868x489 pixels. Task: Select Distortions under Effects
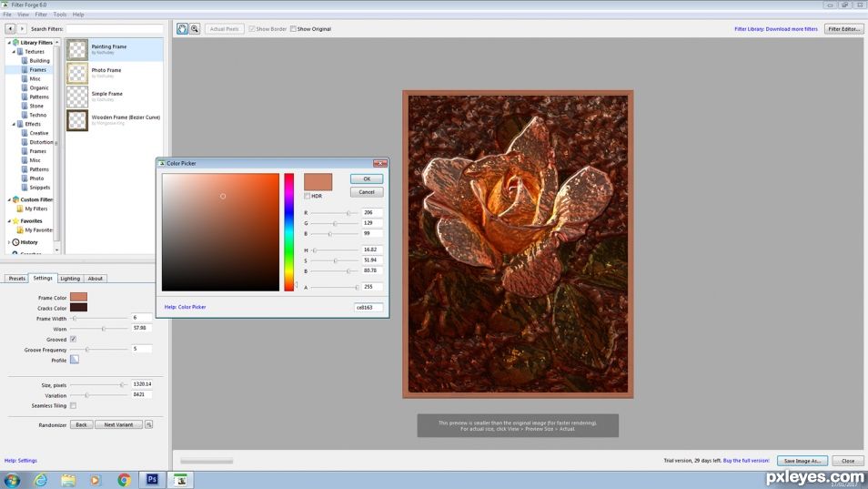pyautogui.click(x=42, y=142)
